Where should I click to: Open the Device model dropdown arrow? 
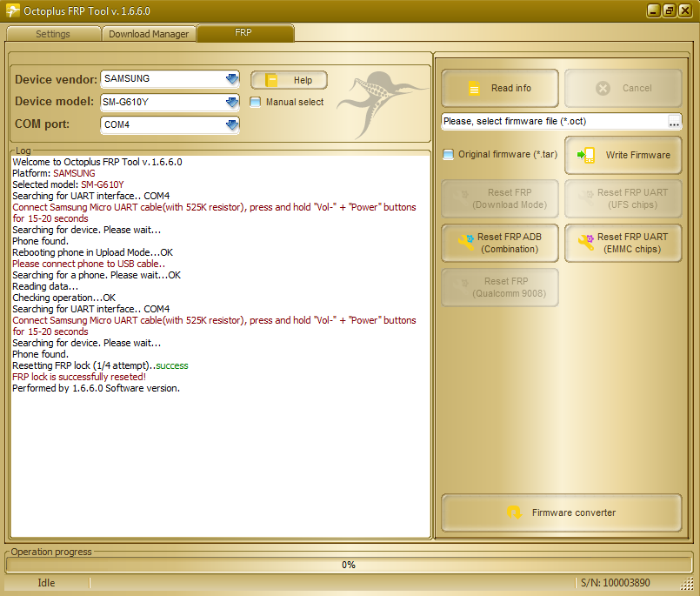tap(232, 103)
